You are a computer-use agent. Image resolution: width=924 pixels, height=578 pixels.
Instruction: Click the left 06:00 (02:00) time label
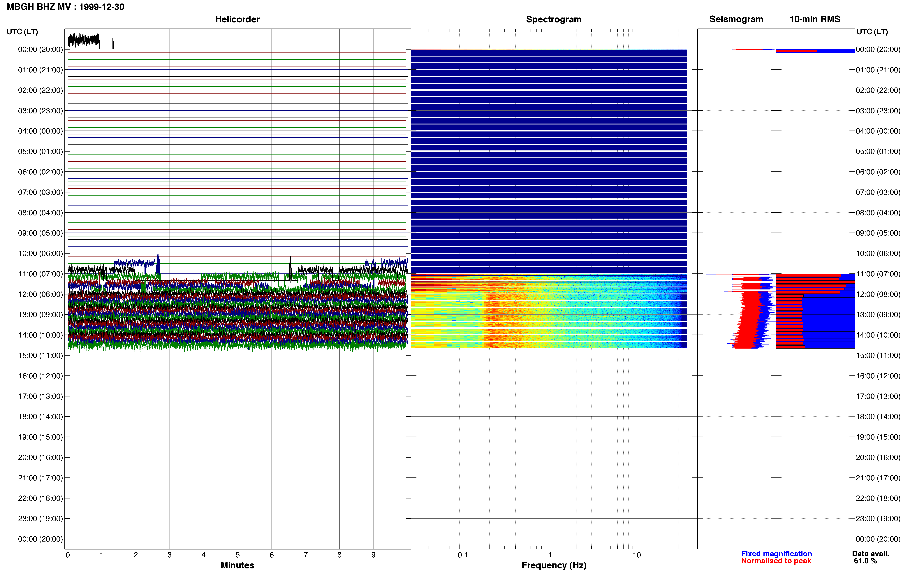41,172
